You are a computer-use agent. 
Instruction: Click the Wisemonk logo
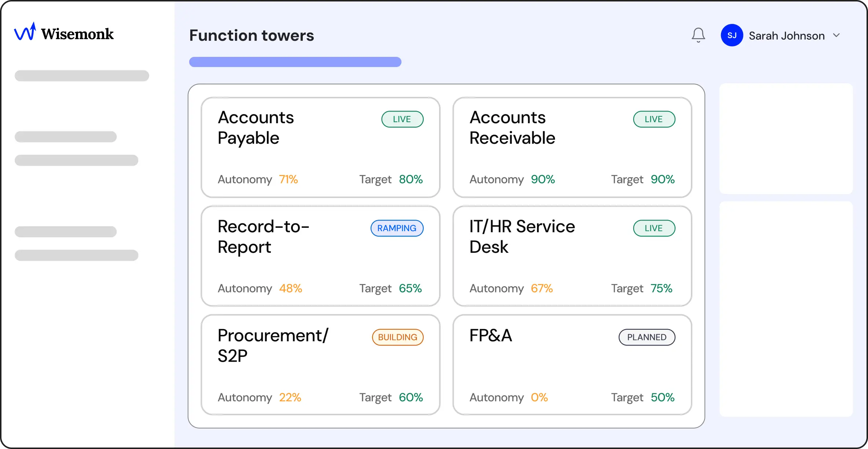[64, 32]
